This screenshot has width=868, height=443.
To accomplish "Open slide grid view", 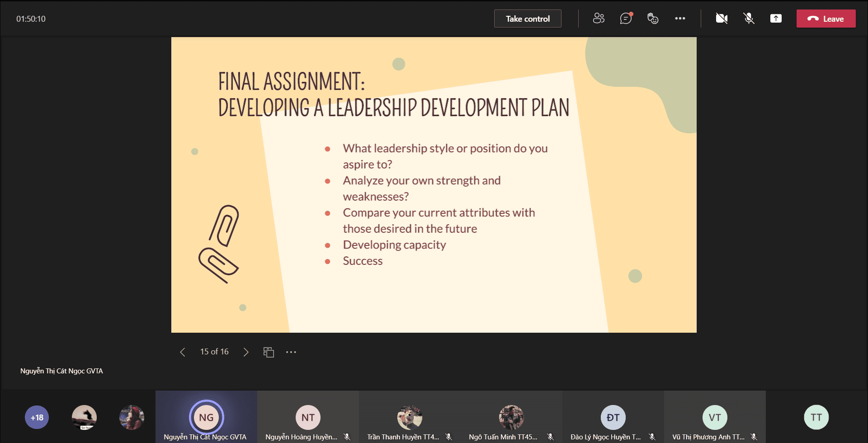I will tap(269, 352).
